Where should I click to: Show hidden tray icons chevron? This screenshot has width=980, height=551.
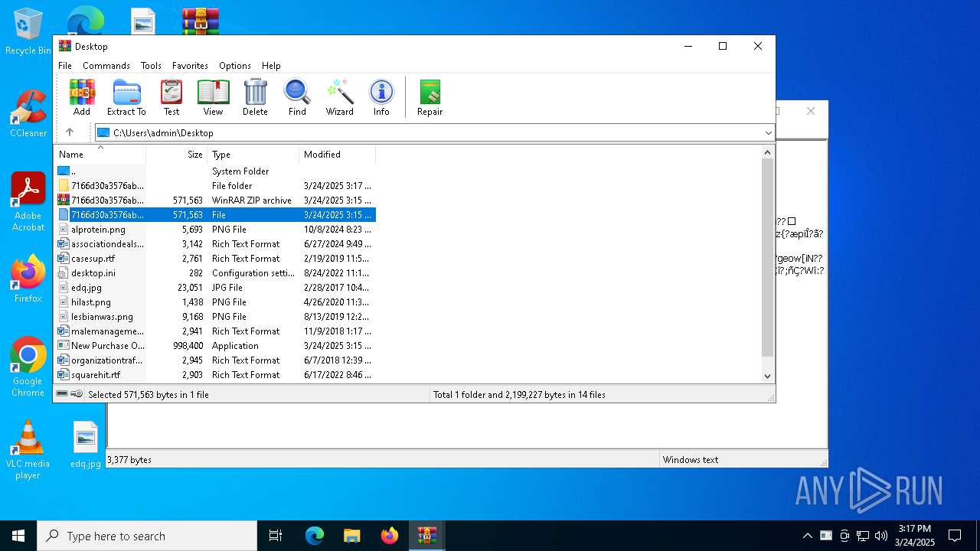(x=807, y=536)
